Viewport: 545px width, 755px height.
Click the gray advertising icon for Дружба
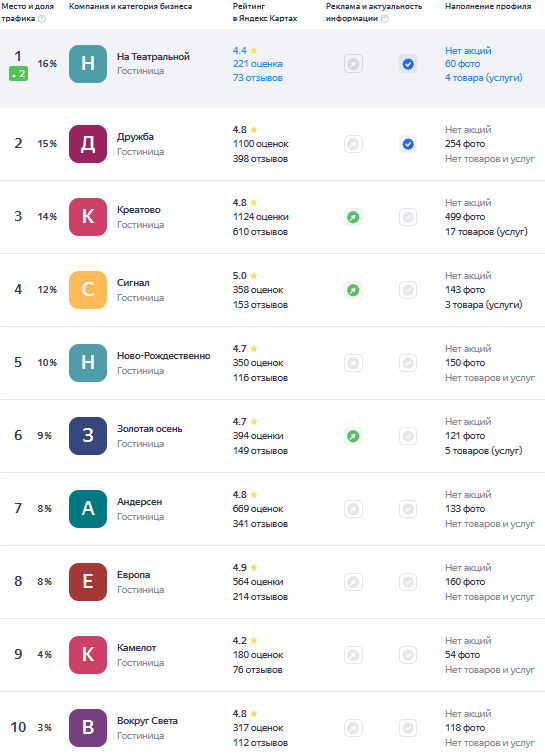[x=353, y=144]
